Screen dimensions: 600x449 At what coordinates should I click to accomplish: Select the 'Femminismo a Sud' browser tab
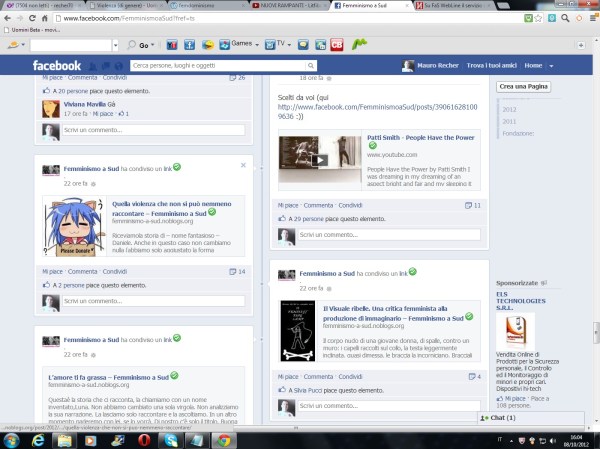point(367,6)
